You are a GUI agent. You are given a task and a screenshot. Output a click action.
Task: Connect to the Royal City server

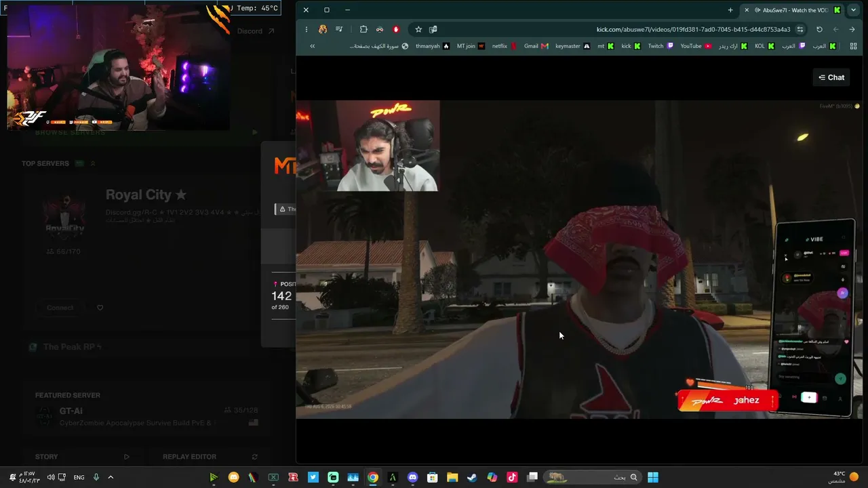(60, 308)
